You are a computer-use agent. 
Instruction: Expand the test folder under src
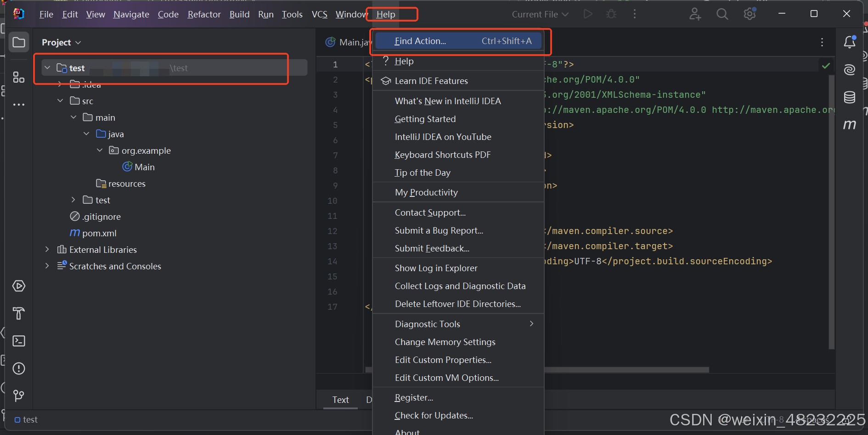73,200
